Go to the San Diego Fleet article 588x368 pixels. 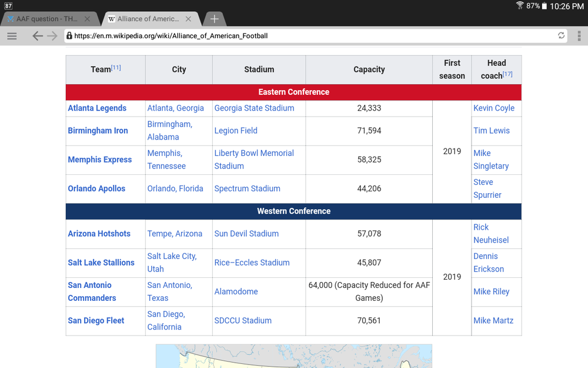(96, 321)
